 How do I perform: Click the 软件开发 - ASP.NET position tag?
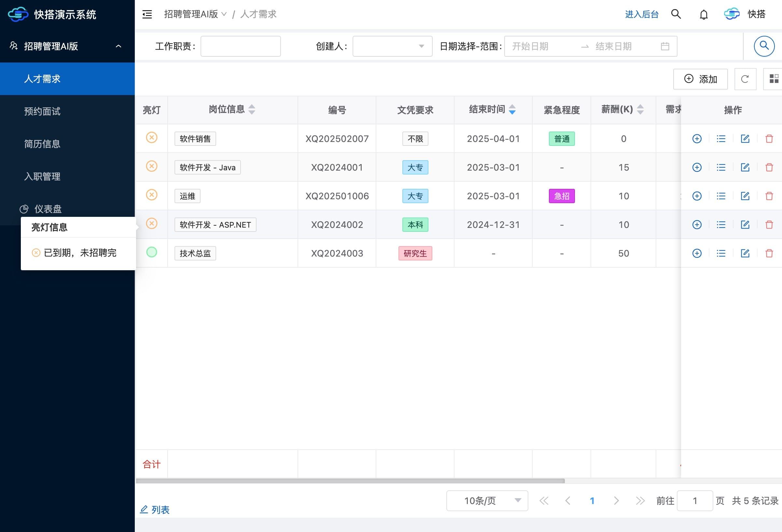[215, 224]
